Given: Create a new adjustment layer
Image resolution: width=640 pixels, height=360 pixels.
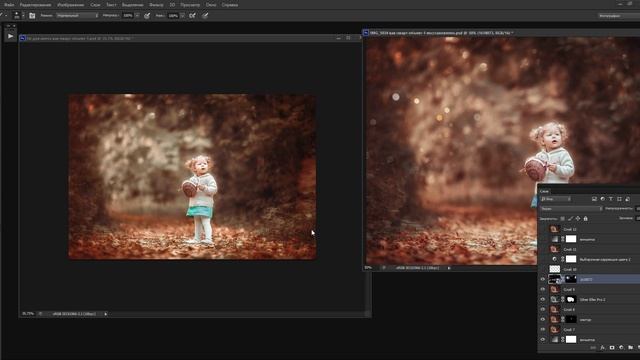Looking at the screenshot, I should pos(621,348).
